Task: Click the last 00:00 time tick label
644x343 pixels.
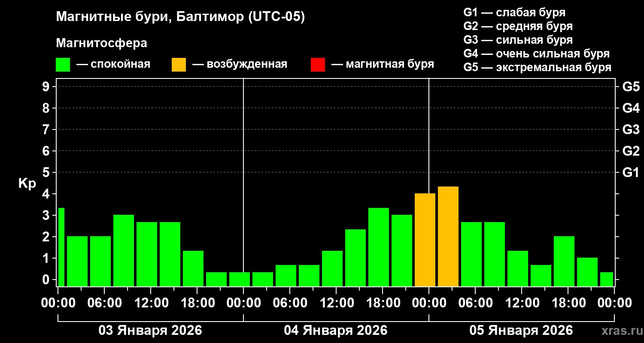Action: point(614,303)
